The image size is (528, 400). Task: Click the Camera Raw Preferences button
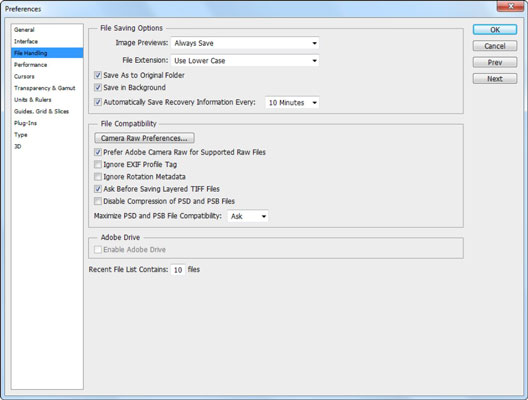point(144,138)
